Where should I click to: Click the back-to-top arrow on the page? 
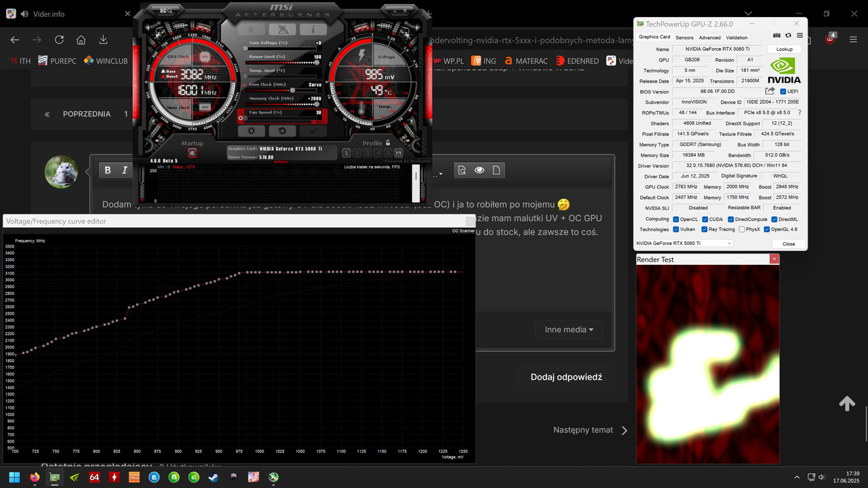[x=847, y=404]
